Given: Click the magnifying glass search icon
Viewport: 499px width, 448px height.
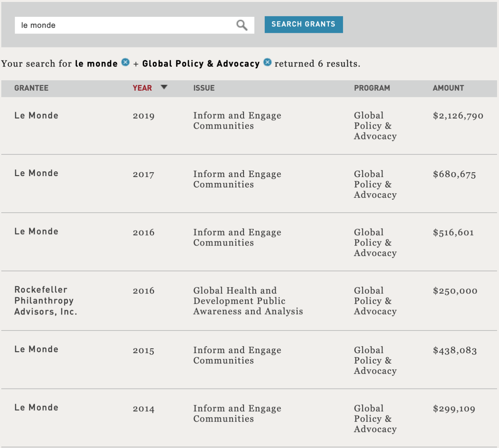Looking at the screenshot, I should pos(242,25).
